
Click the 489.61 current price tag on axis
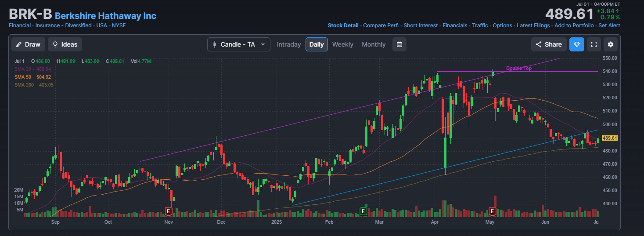coord(610,138)
